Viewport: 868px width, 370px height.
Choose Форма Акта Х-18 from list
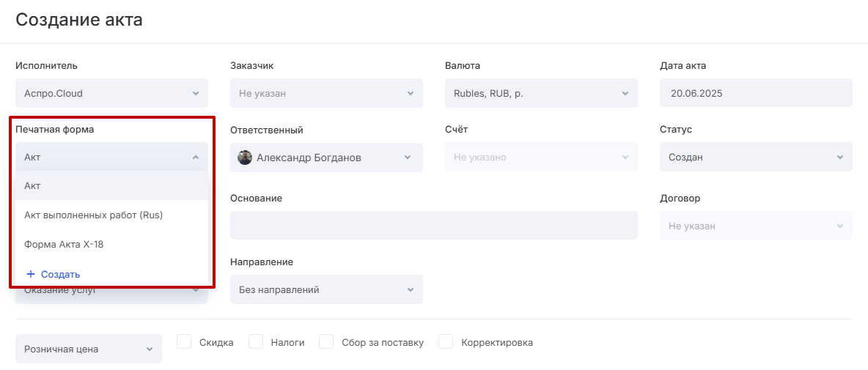point(64,245)
